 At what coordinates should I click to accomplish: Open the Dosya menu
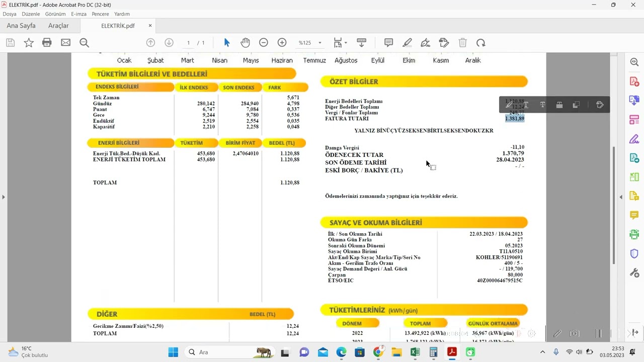tap(10, 14)
